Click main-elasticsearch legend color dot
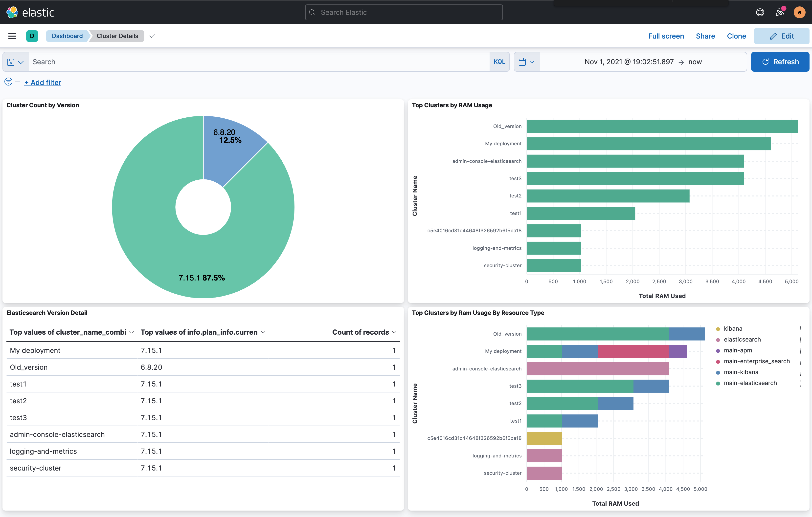Image resolution: width=812 pixels, height=517 pixels. pos(718,383)
